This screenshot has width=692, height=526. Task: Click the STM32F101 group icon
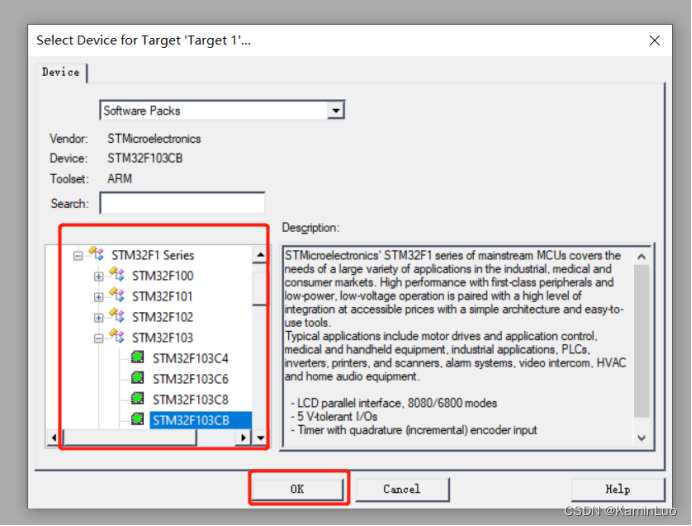(117, 295)
